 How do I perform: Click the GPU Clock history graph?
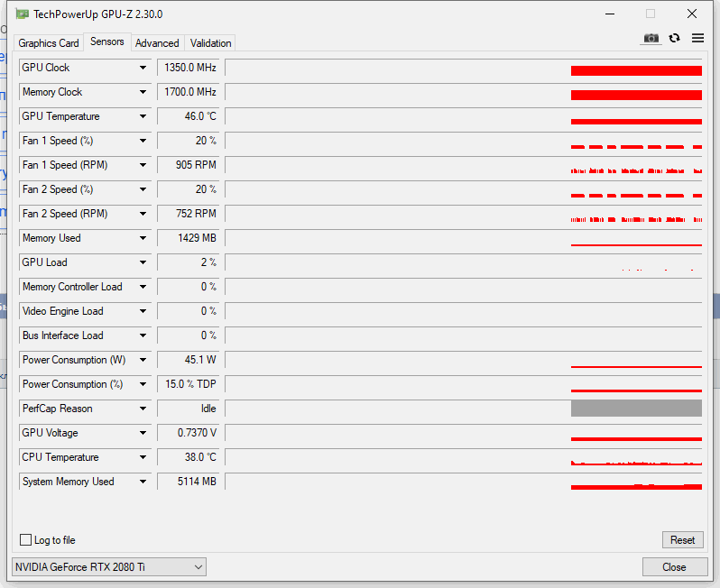pyautogui.click(x=464, y=68)
